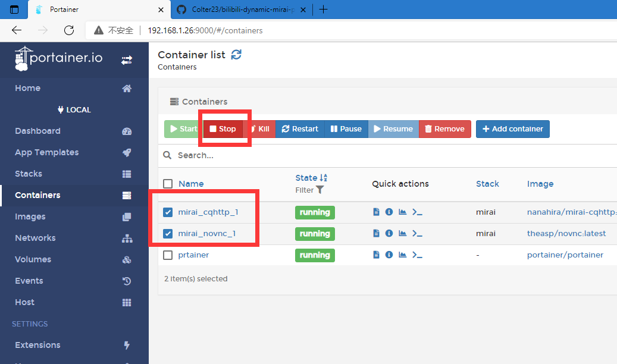Click the sidebar collapse toggle icon
This screenshot has width=617, height=364.
point(127,60)
